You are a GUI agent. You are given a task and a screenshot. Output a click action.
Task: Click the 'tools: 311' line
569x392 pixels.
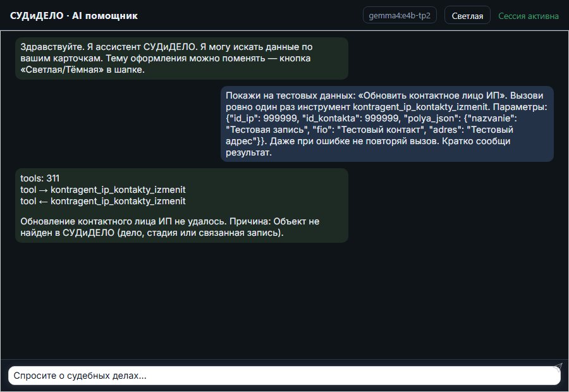pyautogui.click(x=40, y=178)
